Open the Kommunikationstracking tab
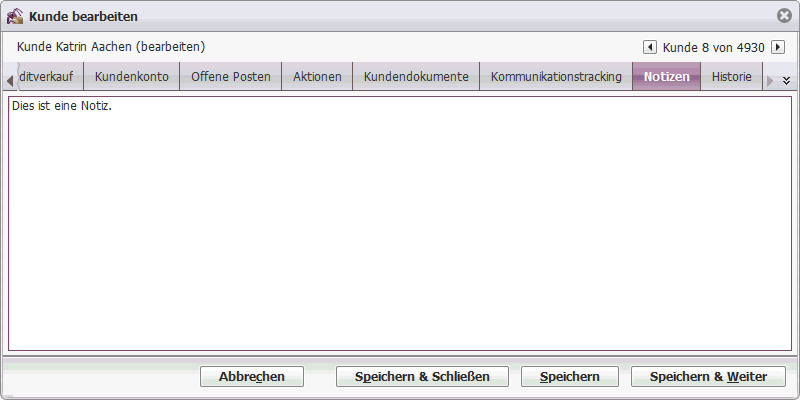 coord(556,77)
